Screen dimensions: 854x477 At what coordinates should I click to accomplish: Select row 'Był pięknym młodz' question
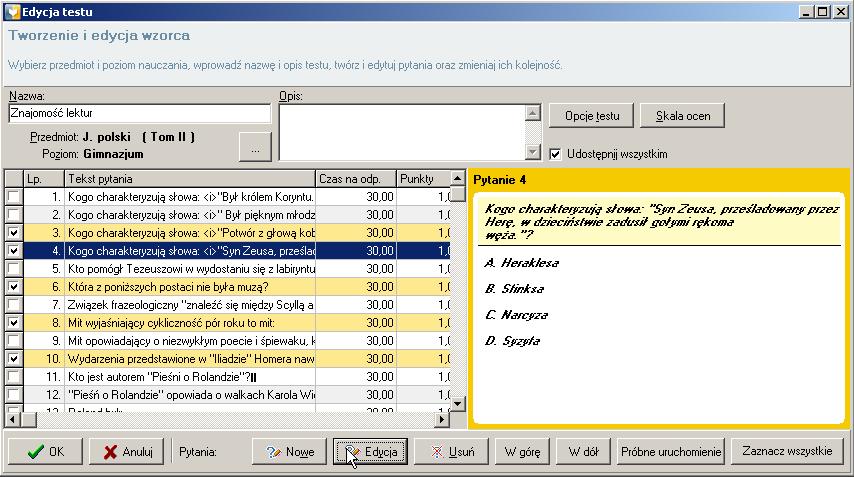pyautogui.click(x=228, y=215)
